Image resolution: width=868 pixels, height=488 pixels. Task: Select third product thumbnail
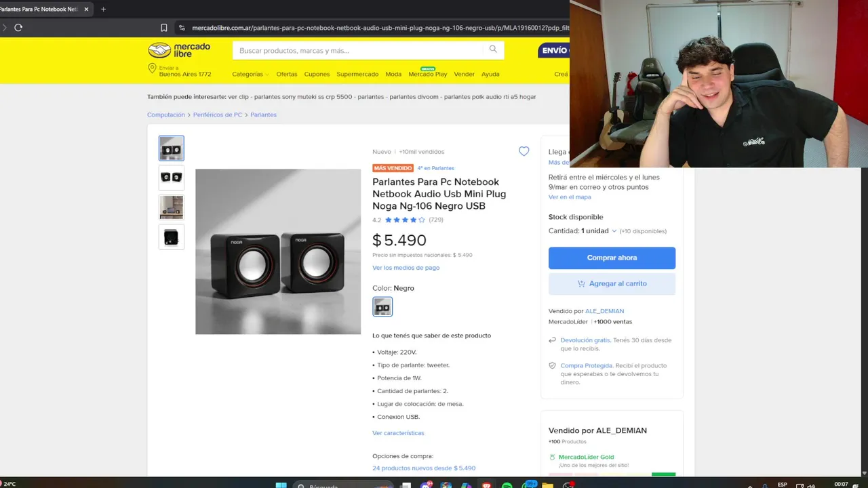tap(171, 207)
